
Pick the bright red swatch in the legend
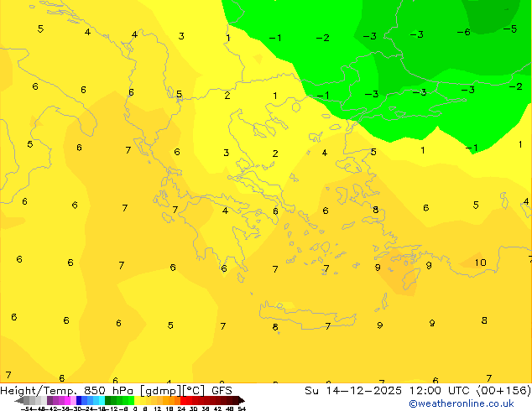coord(184,400)
